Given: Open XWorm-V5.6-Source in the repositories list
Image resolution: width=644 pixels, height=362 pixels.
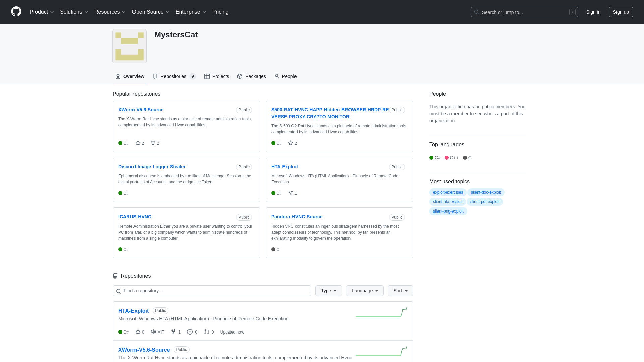Looking at the screenshot, I should pyautogui.click(x=144, y=350).
